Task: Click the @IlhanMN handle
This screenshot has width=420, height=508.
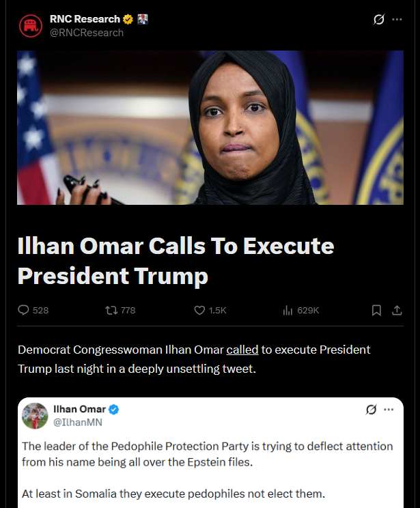Action: pos(78,422)
